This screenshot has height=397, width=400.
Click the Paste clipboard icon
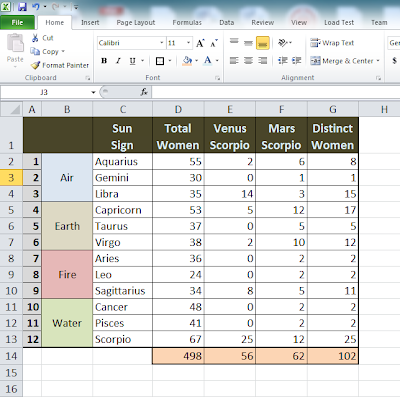coord(15,43)
